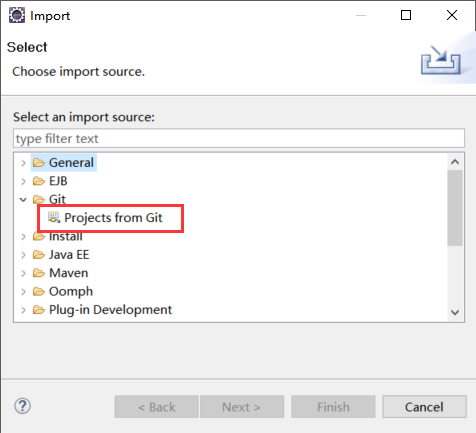Maximize the Import dialog window
The height and width of the screenshot is (433, 476).
pyautogui.click(x=406, y=15)
